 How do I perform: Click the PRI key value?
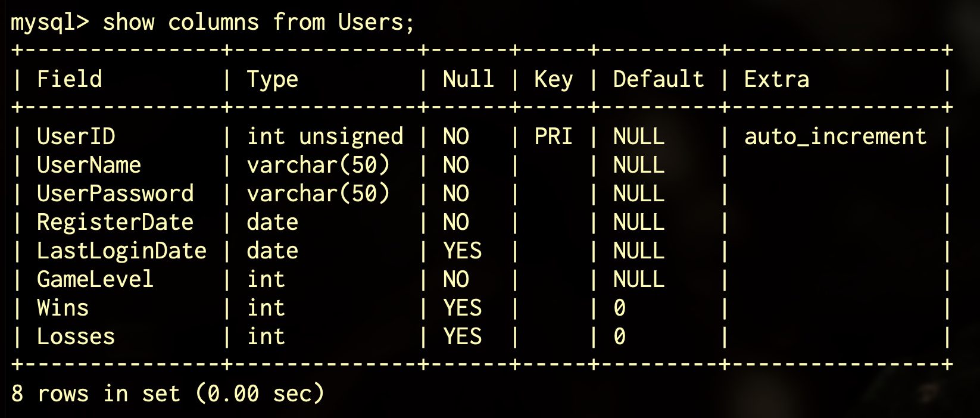553,136
